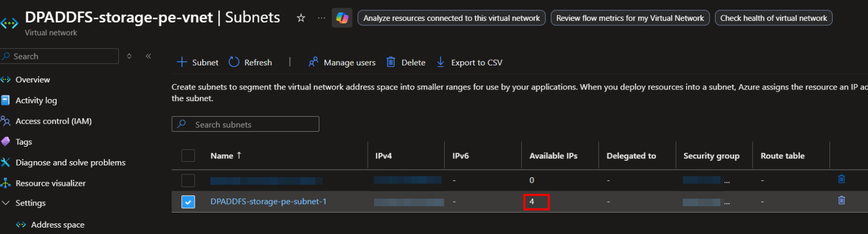Open Access control (IAM) in sidebar
This screenshot has height=234, width=868.
54,121
